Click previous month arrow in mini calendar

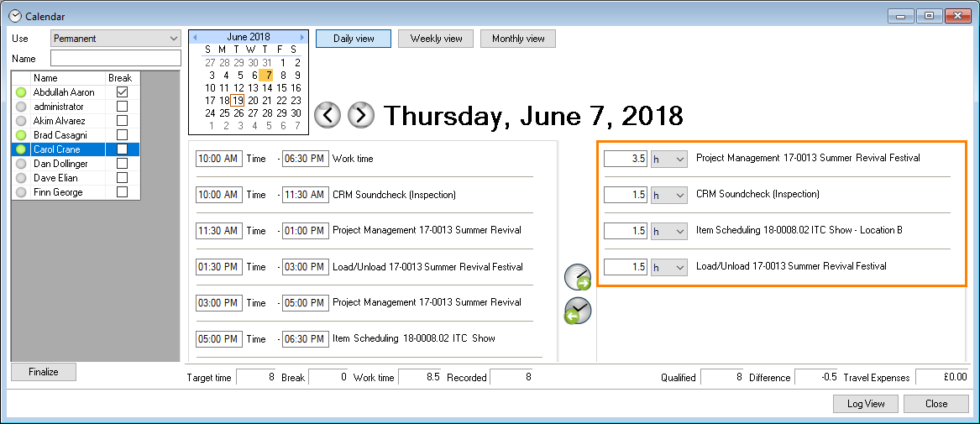[195, 38]
